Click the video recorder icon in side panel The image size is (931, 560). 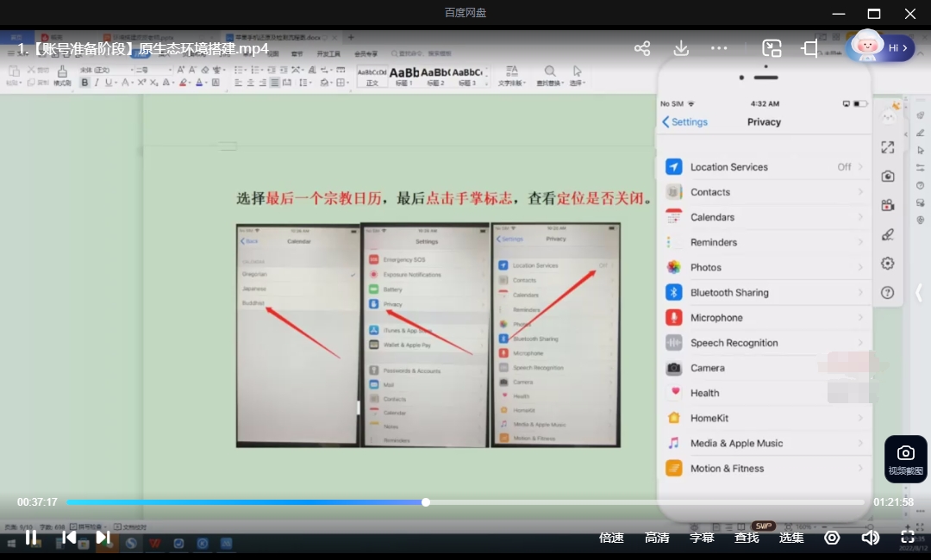(888, 205)
